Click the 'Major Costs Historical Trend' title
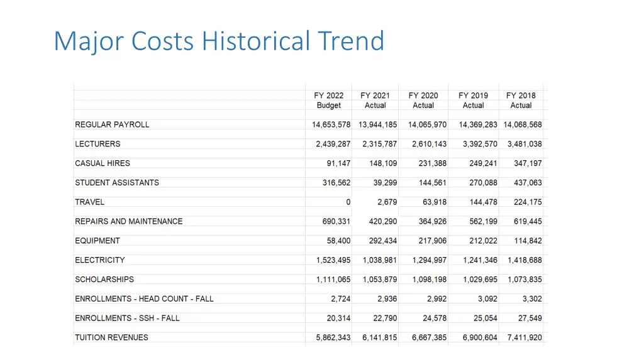This screenshot has width=644, height=362. pyautogui.click(x=219, y=41)
